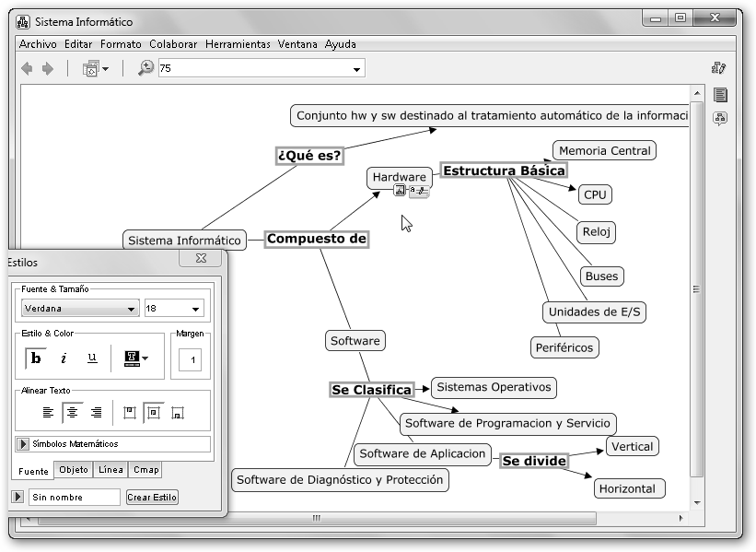Align text to the left
The height and width of the screenshot is (552, 756).
[48, 413]
